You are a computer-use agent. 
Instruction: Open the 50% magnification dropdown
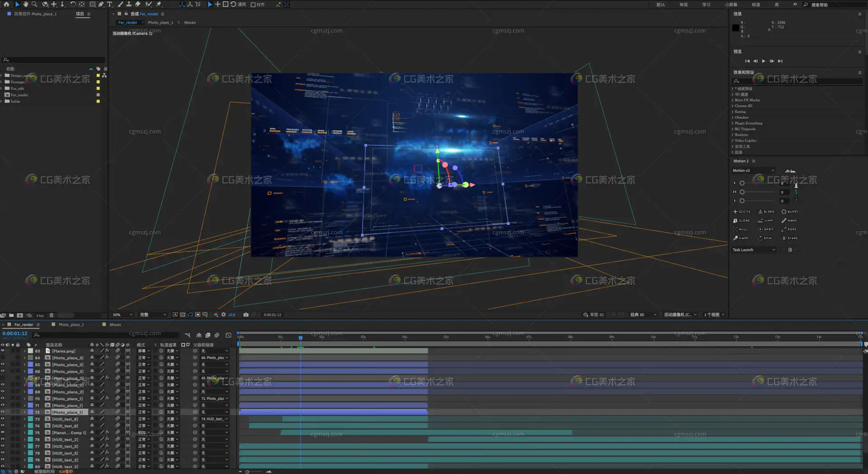pyautogui.click(x=123, y=315)
